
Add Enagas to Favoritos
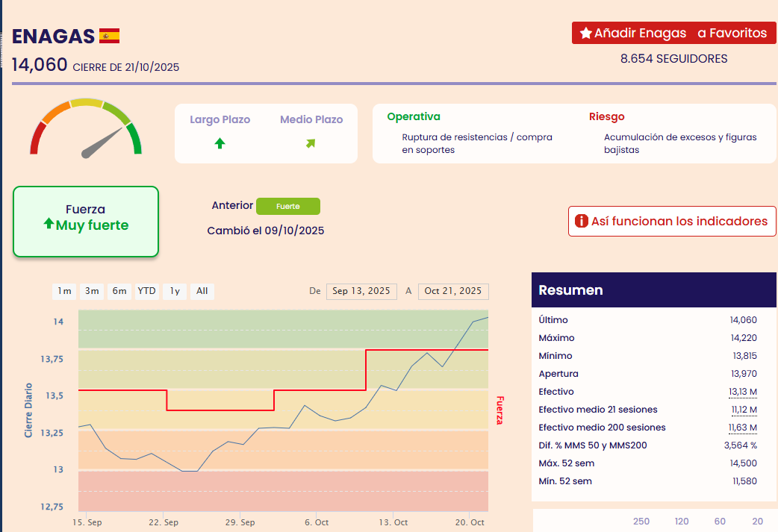point(673,34)
